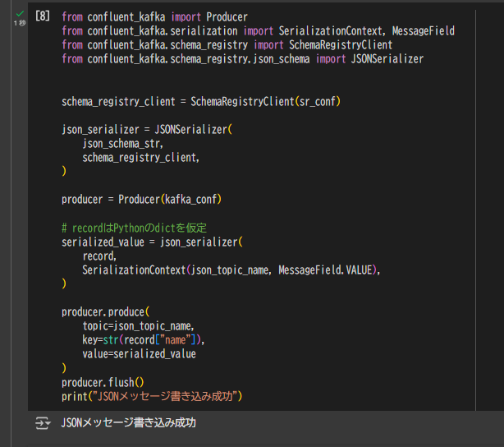The image size is (504, 447).
Task: Click the '1 秒' execution time label
Action: [x=20, y=23]
